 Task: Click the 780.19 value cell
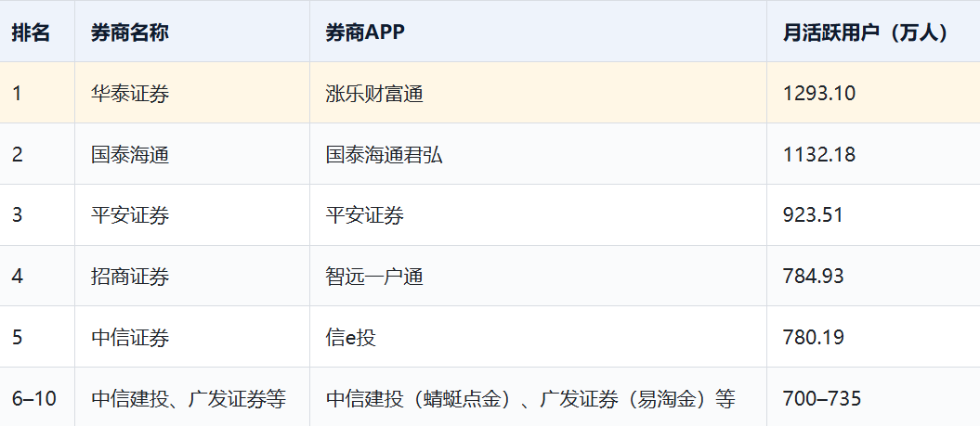(x=873, y=337)
